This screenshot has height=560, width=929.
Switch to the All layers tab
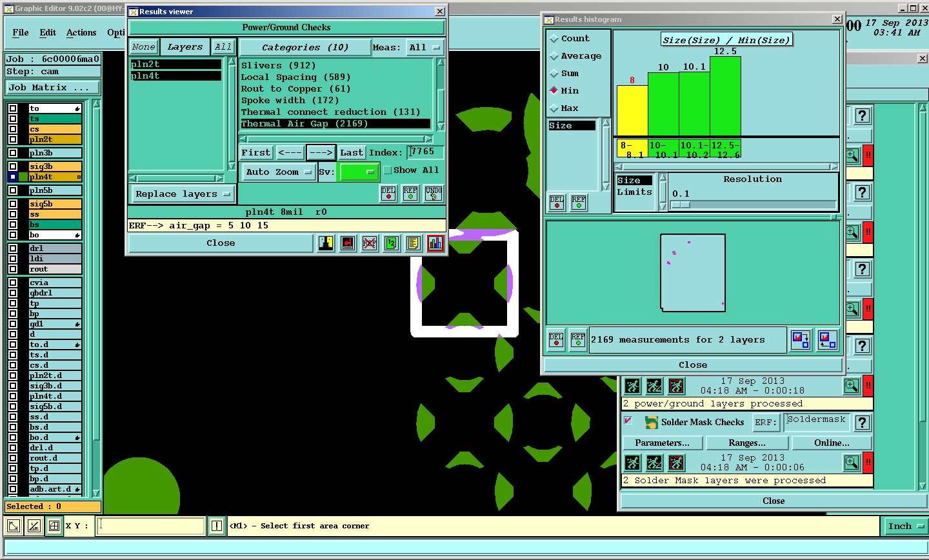[x=223, y=46]
